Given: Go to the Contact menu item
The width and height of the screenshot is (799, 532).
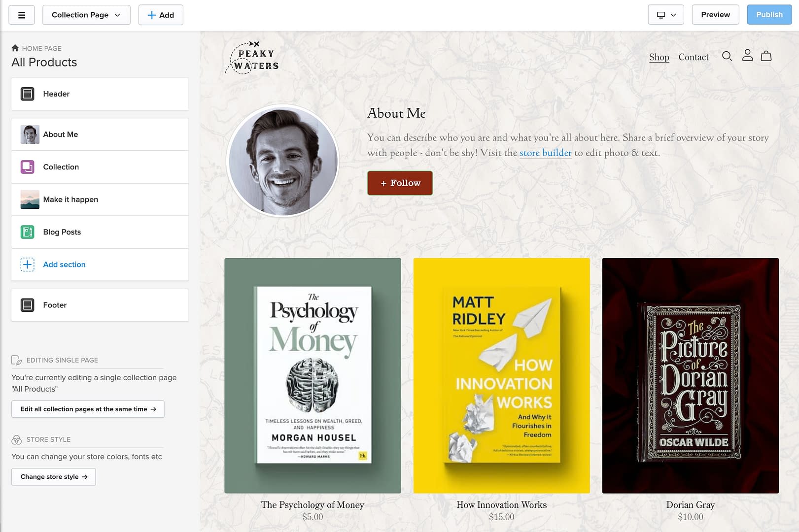Looking at the screenshot, I should [694, 57].
